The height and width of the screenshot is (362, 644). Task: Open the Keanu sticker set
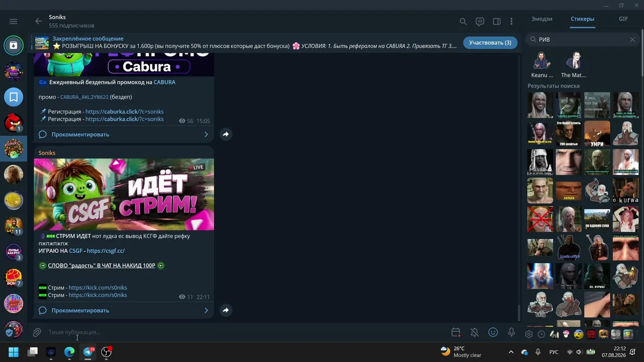(x=542, y=64)
